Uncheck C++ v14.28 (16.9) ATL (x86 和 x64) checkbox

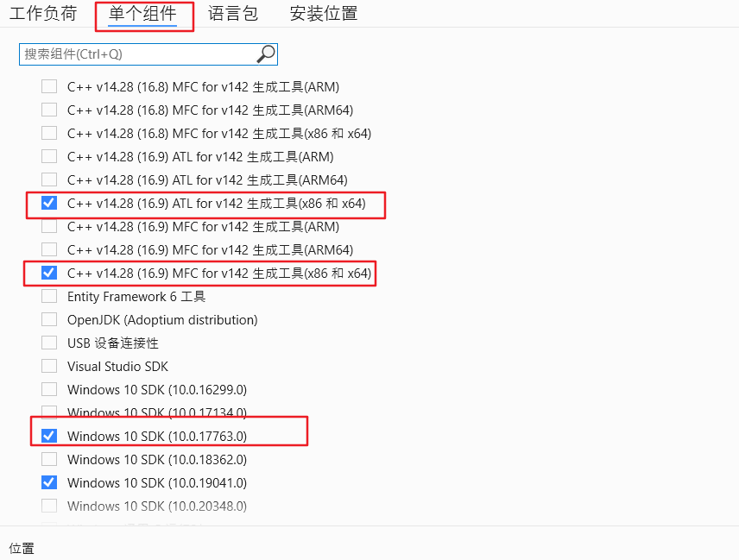tap(49, 203)
